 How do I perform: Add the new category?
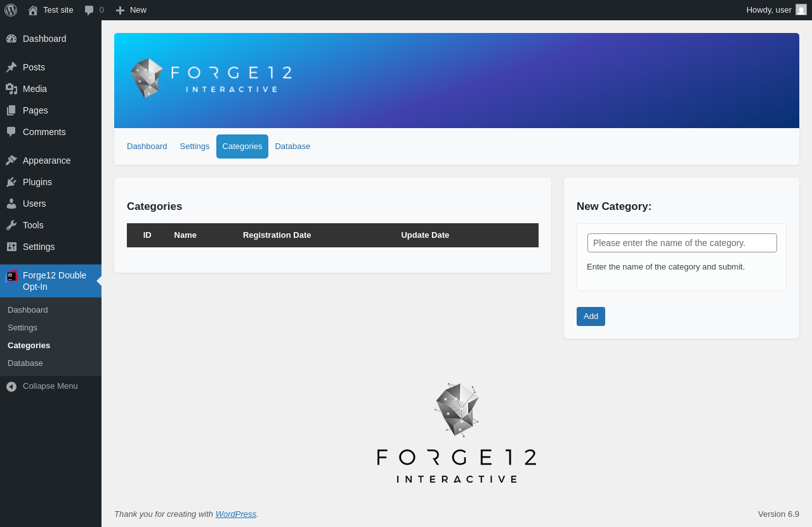tap(591, 316)
